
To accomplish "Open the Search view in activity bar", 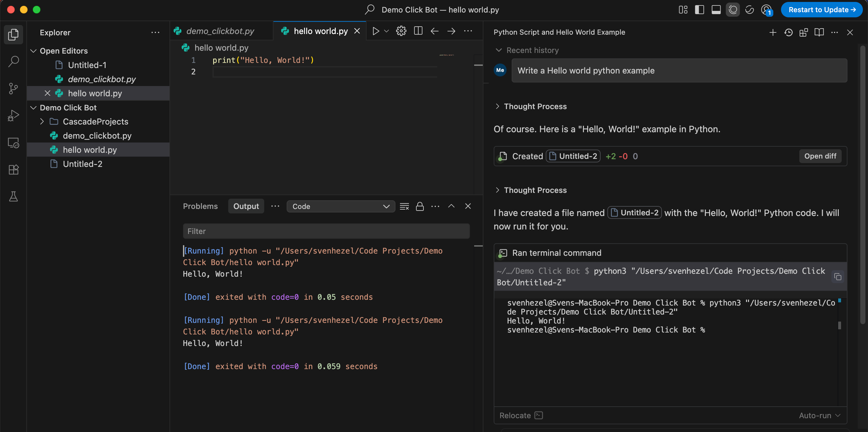I will (x=13, y=61).
